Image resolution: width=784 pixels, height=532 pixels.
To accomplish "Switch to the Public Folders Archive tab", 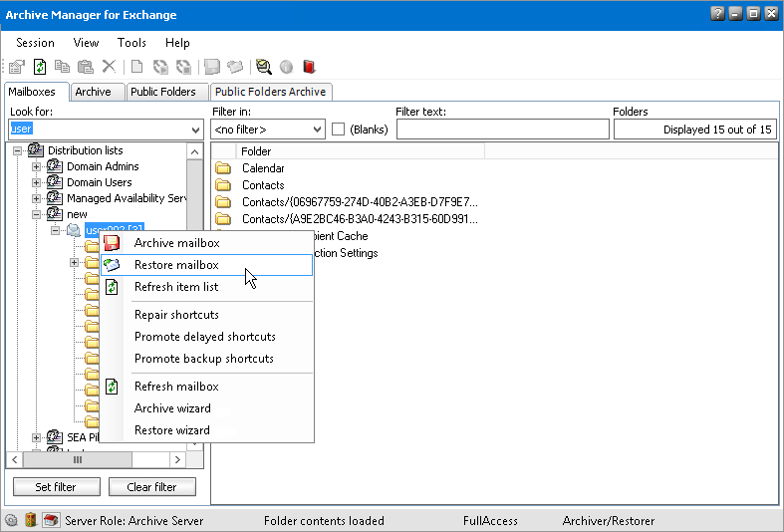I will [x=270, y=92].
